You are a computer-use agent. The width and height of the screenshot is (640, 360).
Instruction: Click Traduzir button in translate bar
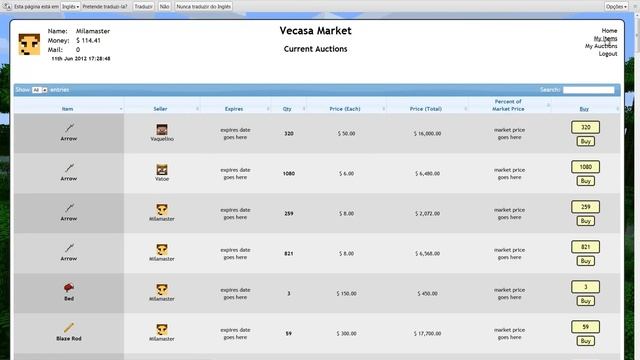pos(144,7)
